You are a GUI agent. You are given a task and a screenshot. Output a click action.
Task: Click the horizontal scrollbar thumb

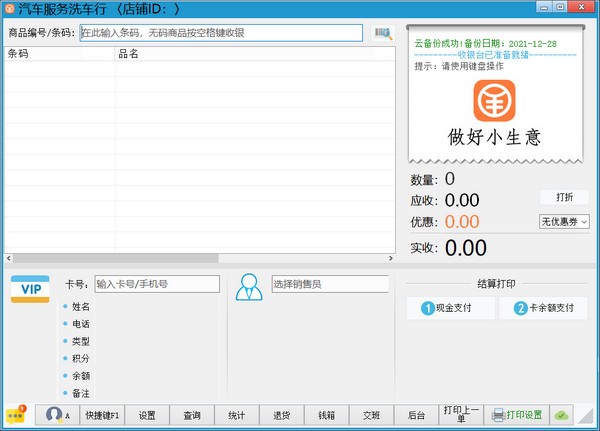point(116,258)
